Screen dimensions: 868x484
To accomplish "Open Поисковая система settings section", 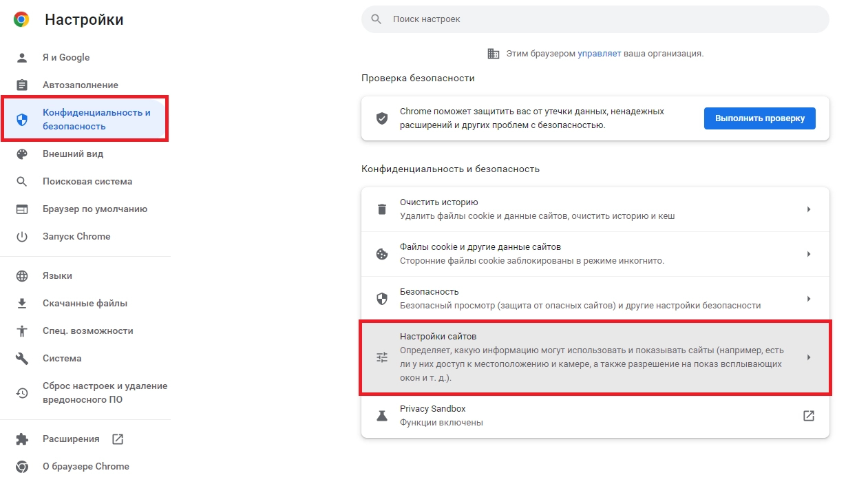I will 87,182.
